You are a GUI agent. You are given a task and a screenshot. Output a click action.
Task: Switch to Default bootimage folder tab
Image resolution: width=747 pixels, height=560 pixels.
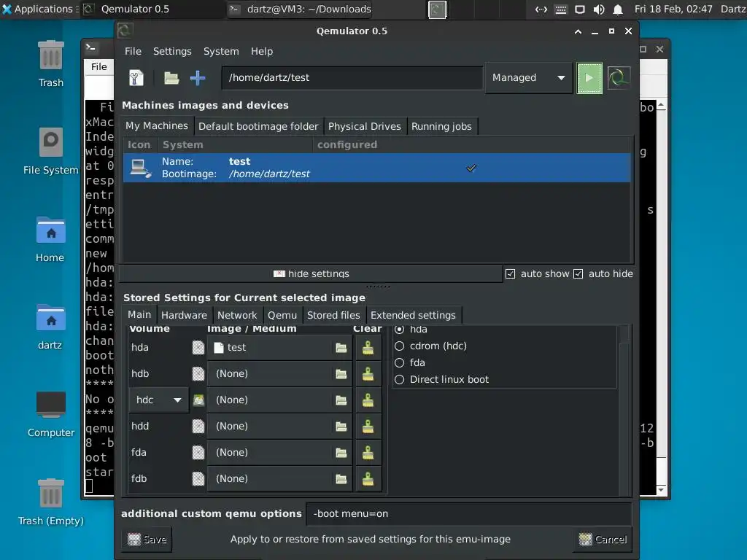click(258, 127)
